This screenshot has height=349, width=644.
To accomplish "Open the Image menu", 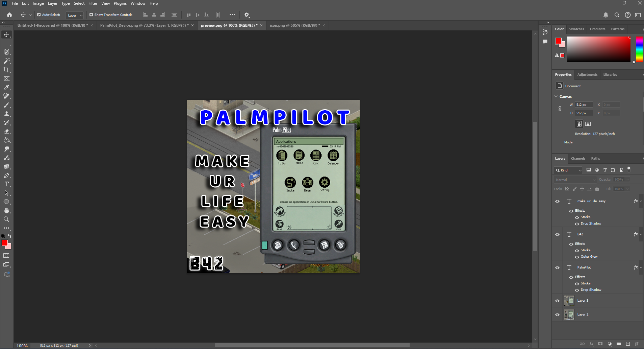I will (38, 3).
